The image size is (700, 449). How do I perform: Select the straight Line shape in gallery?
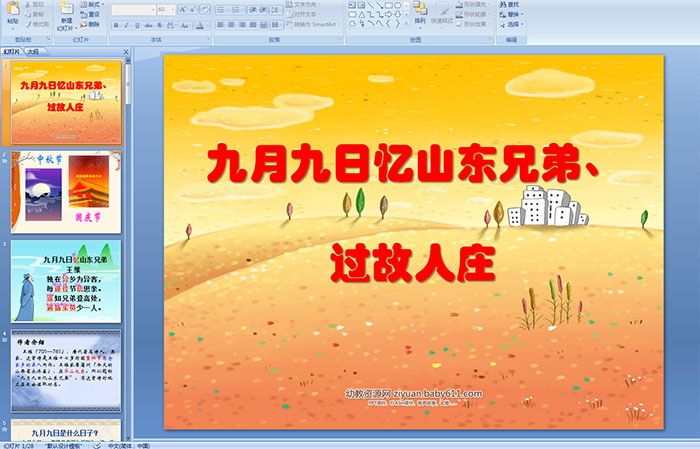[371, 5]
